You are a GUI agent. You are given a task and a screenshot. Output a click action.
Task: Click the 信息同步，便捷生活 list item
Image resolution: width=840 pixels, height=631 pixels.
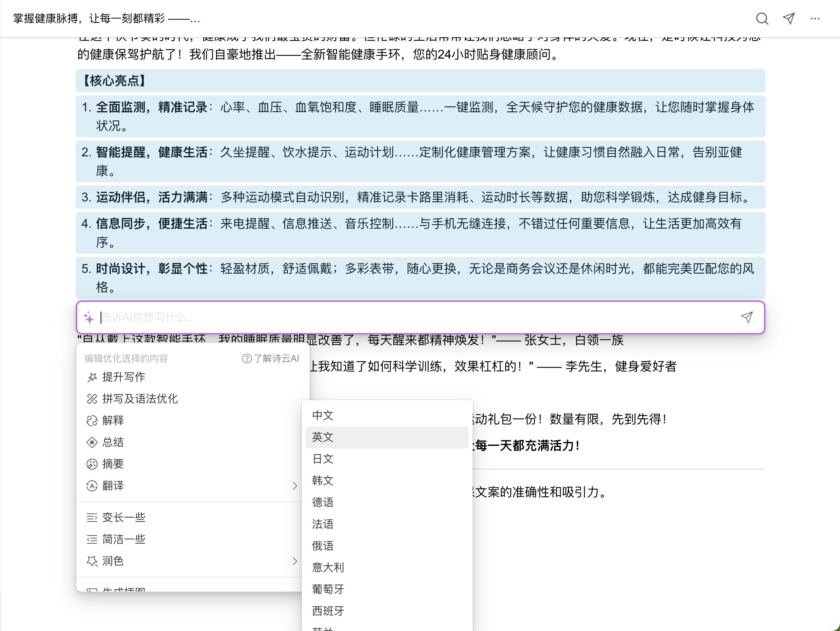tap(420, 232)
